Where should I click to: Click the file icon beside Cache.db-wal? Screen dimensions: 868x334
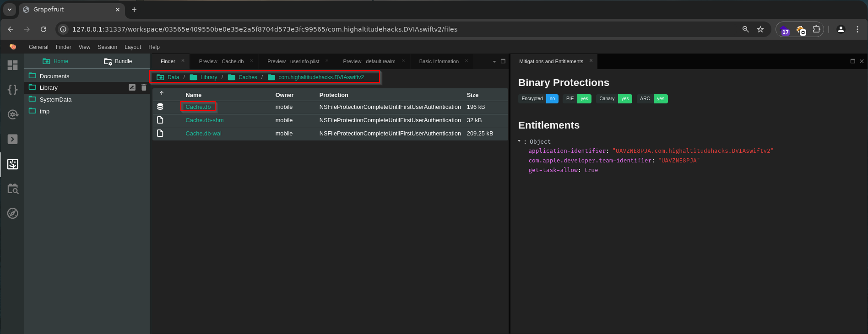pyautogui.click(x=160, y=133)
